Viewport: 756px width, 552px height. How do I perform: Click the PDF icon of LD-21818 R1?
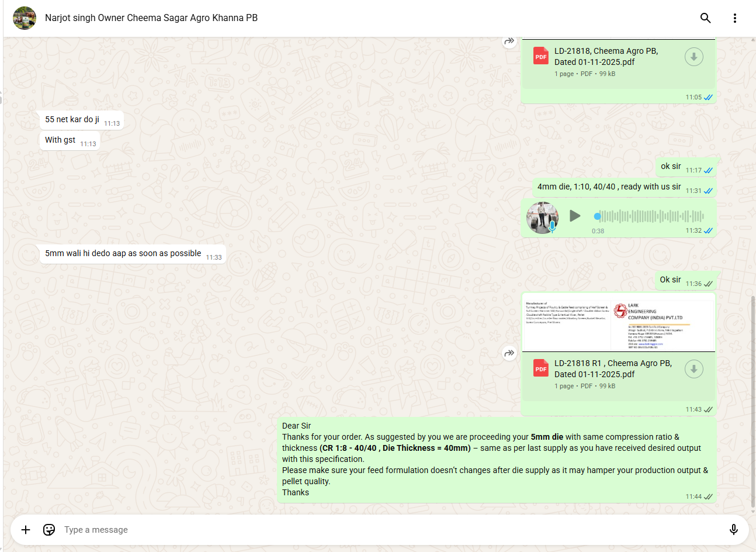540,369
